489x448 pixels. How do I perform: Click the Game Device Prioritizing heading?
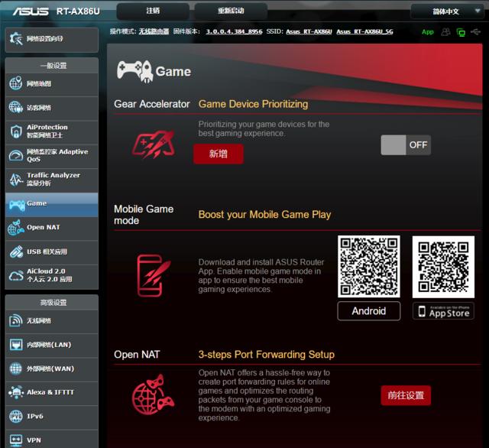click(253, 104)
